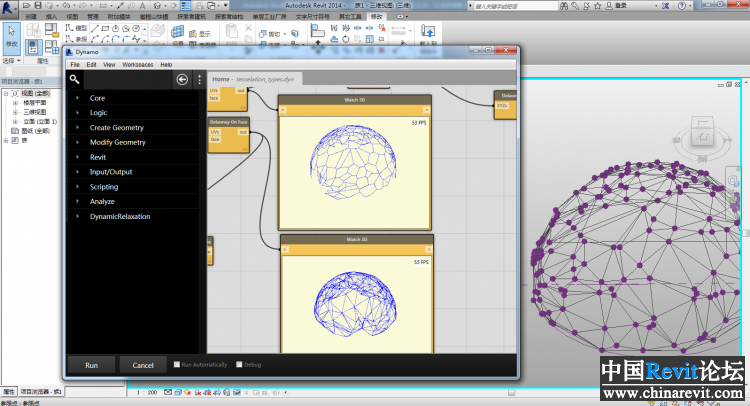Viewport: 750px width, 406px height.
Task: Open the vertical dots options in Dynamo library
Action: 199,79
